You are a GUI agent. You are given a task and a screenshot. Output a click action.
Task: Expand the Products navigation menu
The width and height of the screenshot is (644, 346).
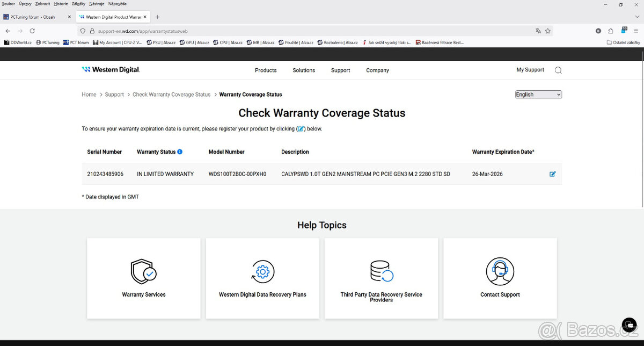(x=266, y=70)
